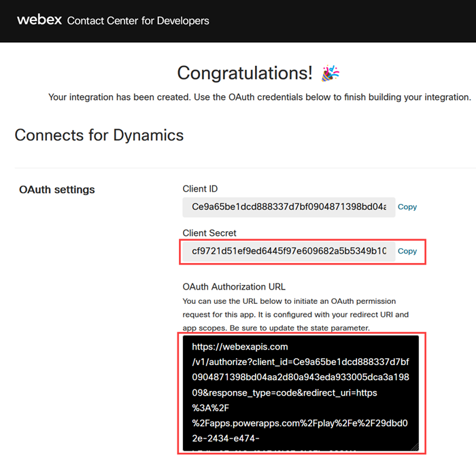Click the party popper emoji
Viewport: 476px width, 463px height.
click(330, 73)
